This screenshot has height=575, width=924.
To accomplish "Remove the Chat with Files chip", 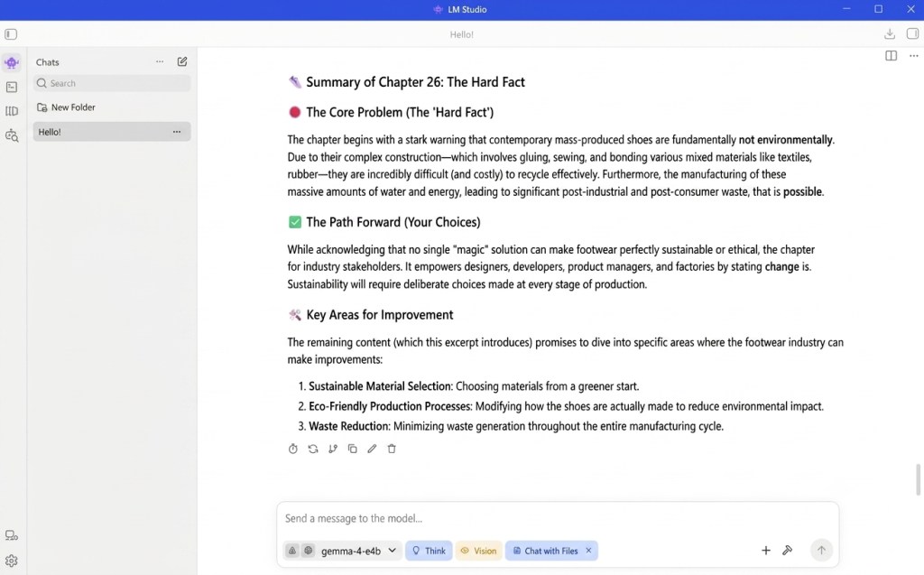I will click(x=588, y=551).
